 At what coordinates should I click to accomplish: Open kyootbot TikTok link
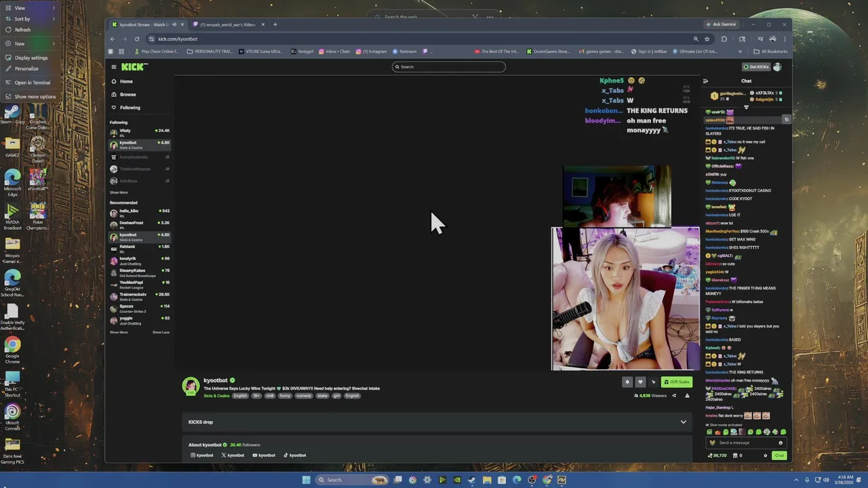point(295,455)
